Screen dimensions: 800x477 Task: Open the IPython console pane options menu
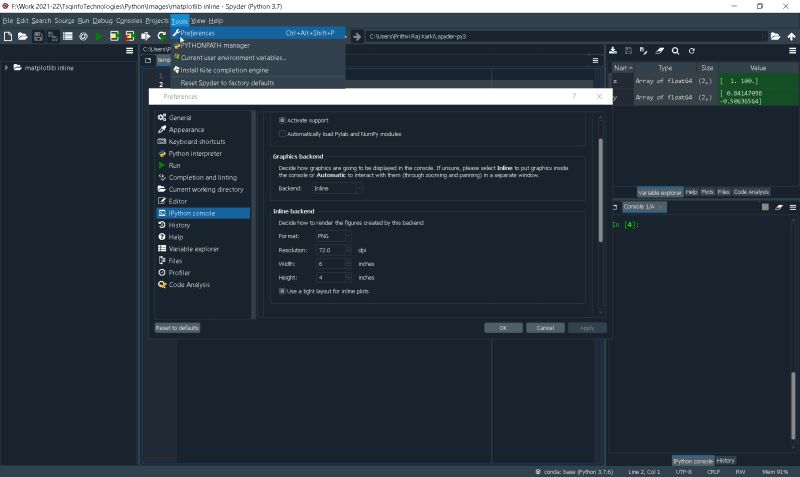coord(793,207)
